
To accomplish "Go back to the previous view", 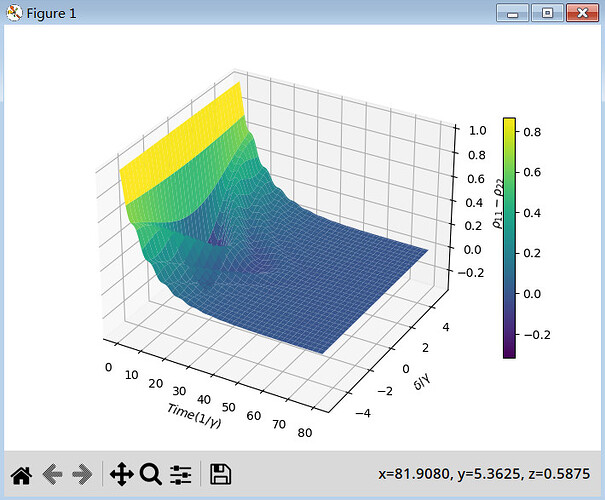I will [53, 474].
